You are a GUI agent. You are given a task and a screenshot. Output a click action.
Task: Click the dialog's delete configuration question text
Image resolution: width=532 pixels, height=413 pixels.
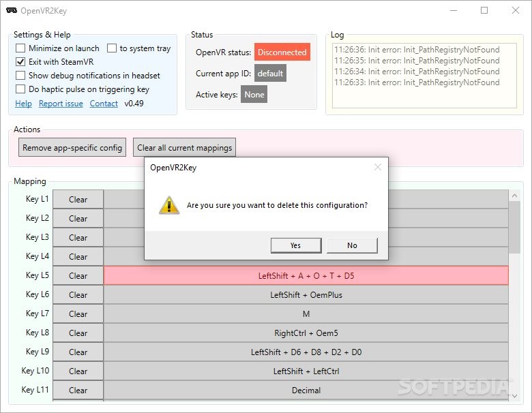(277, 205)
